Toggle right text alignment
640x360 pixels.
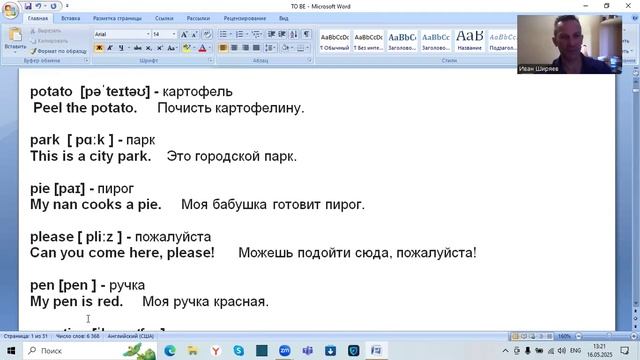[245, 48]
